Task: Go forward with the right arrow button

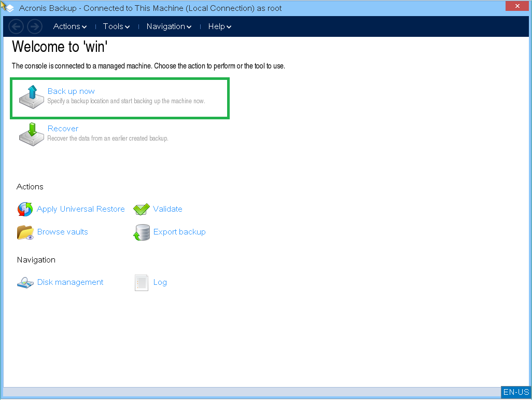Action: [x=35, y=26]
